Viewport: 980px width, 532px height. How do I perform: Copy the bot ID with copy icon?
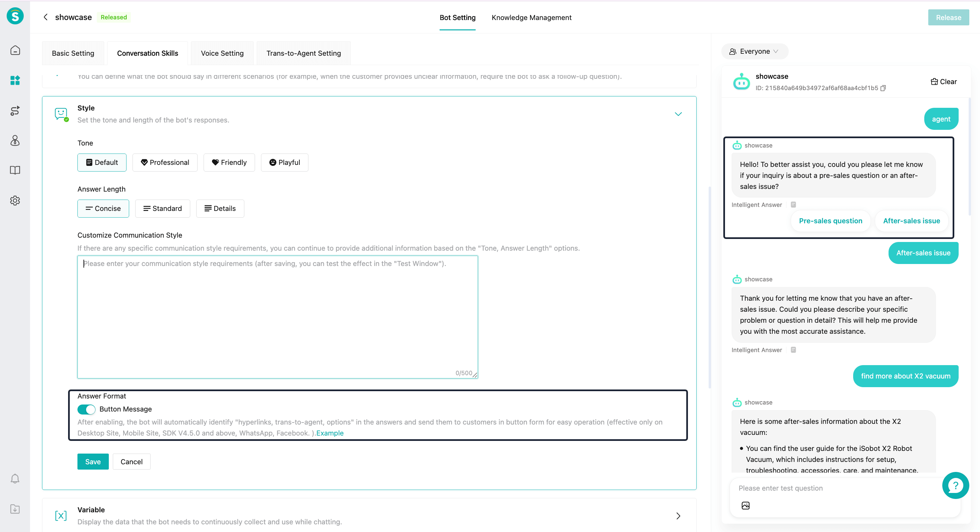(x=883, y=88)
